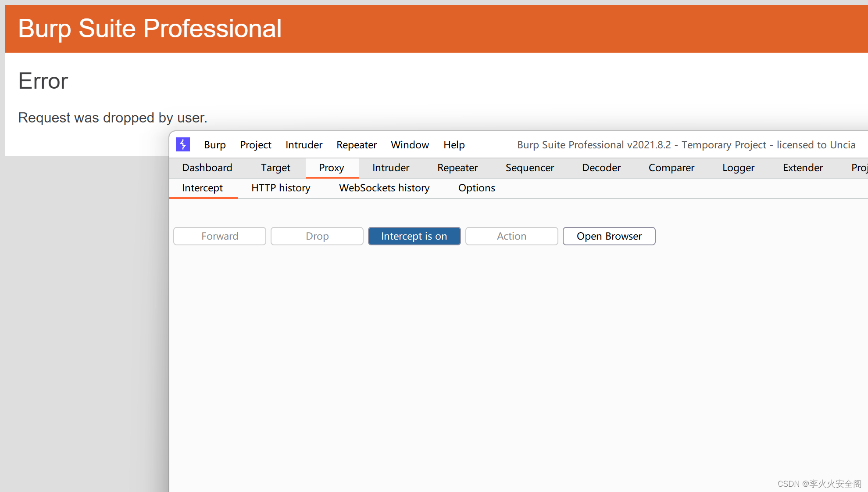Open the Decoder tab

tap(601, 168)
